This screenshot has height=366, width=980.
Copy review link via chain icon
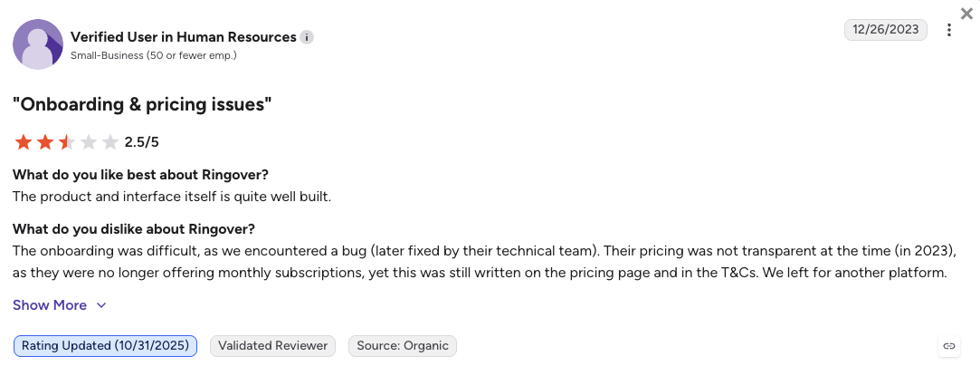[x=948, y=346]
